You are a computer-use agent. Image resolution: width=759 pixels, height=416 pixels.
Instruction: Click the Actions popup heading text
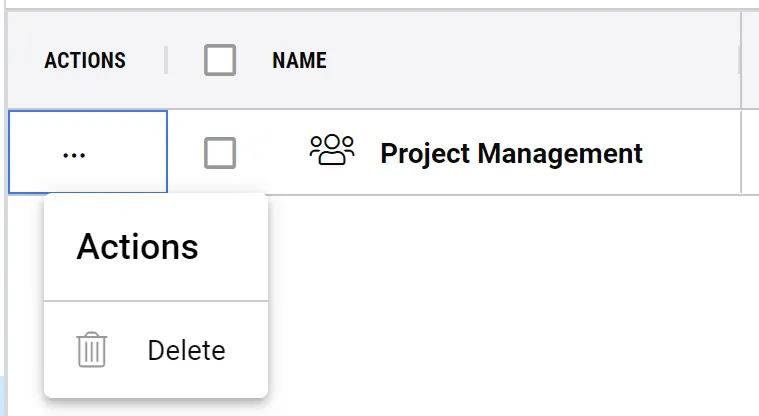pos(137,246)
